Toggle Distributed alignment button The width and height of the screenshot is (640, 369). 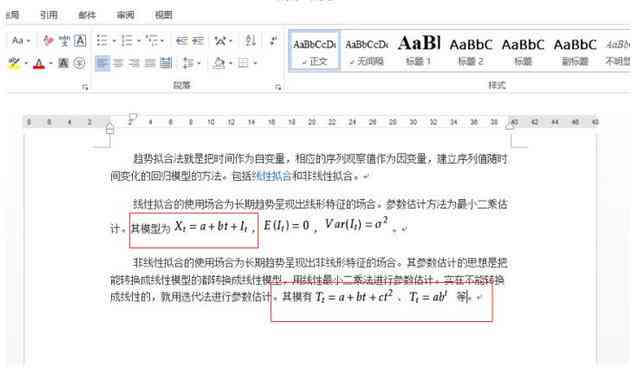pos(165,63)
